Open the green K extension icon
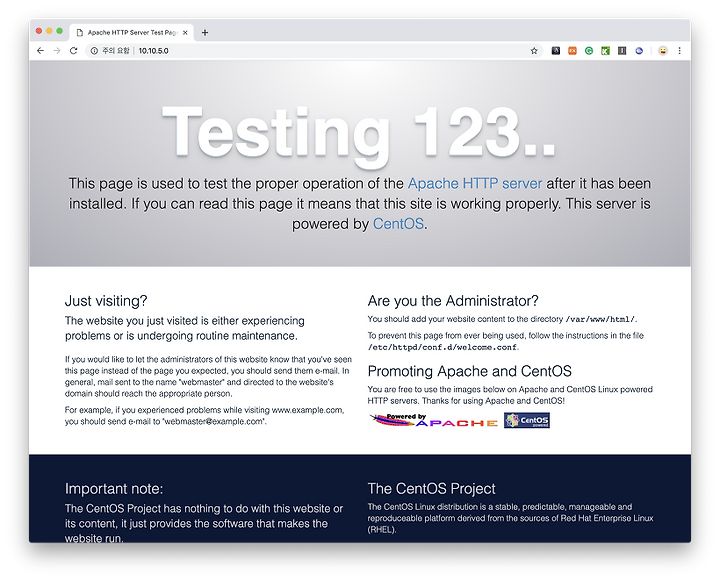 pyautogui.click(x=605, y=51)
